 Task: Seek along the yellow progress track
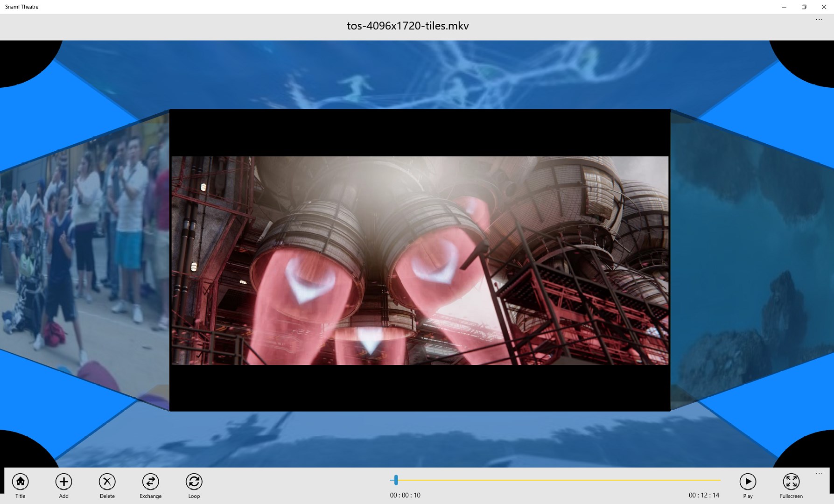[x=555, y=480]
